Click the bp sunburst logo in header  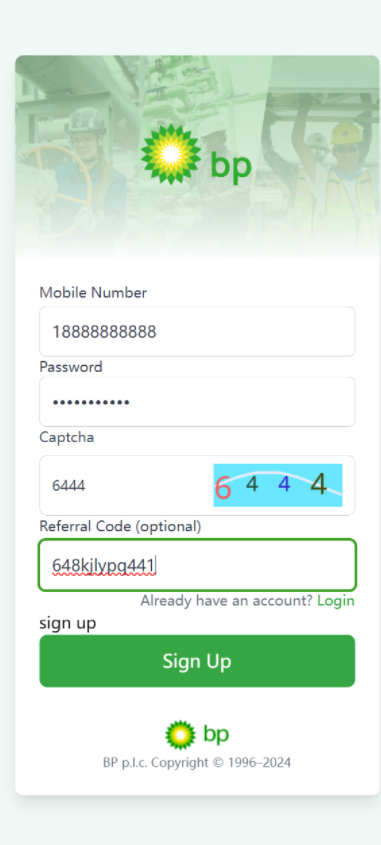171,154
